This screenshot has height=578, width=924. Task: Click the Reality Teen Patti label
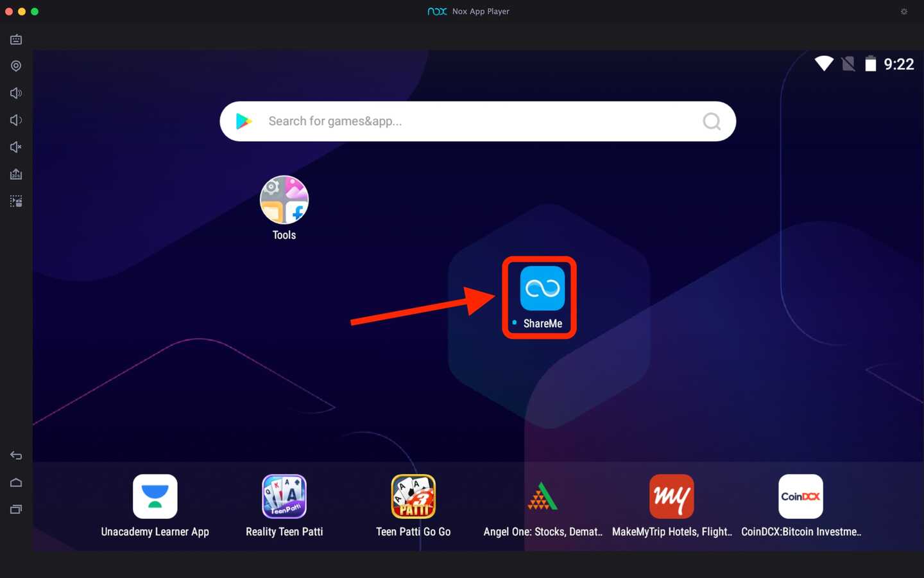(x=284, y=532)
